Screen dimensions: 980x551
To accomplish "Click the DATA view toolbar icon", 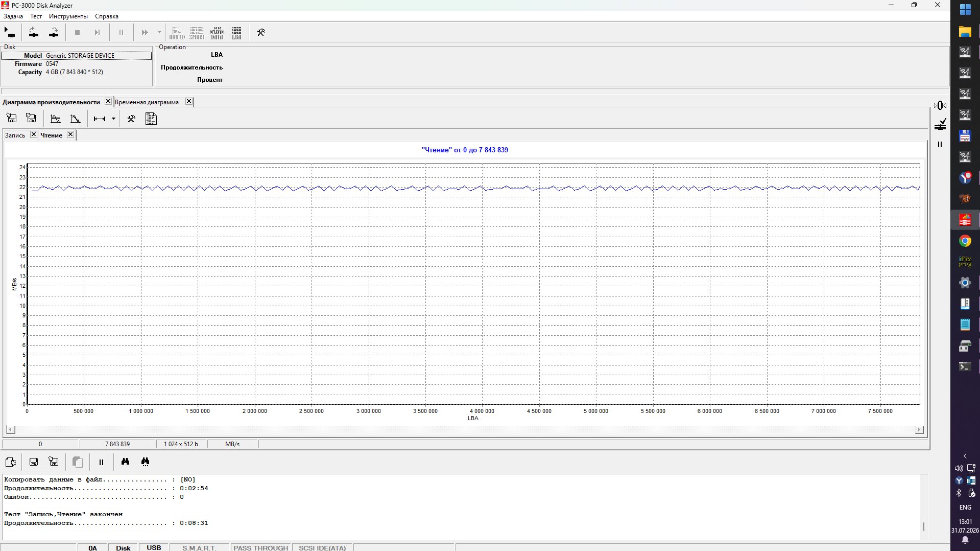I will point(217,33).
